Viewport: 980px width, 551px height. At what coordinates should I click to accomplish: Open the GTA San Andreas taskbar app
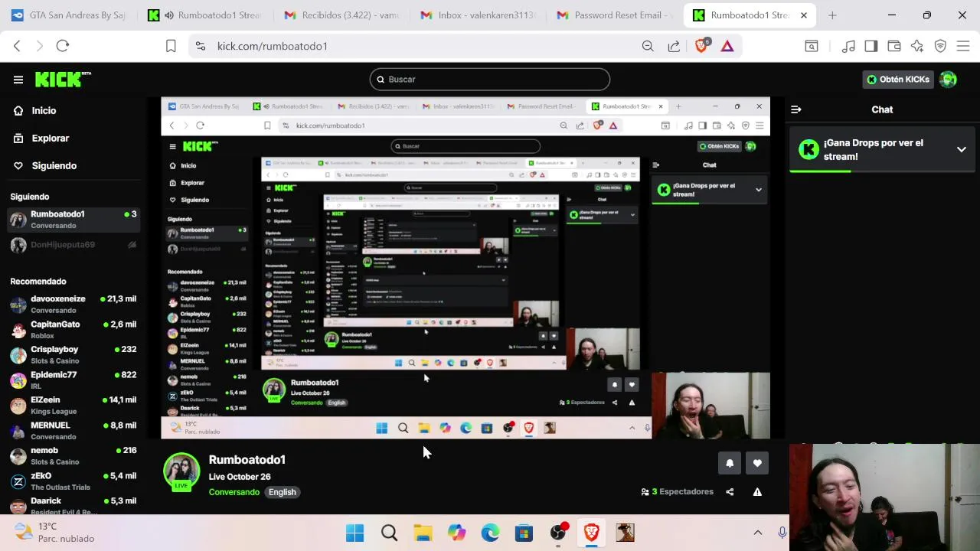pos(625,533)
